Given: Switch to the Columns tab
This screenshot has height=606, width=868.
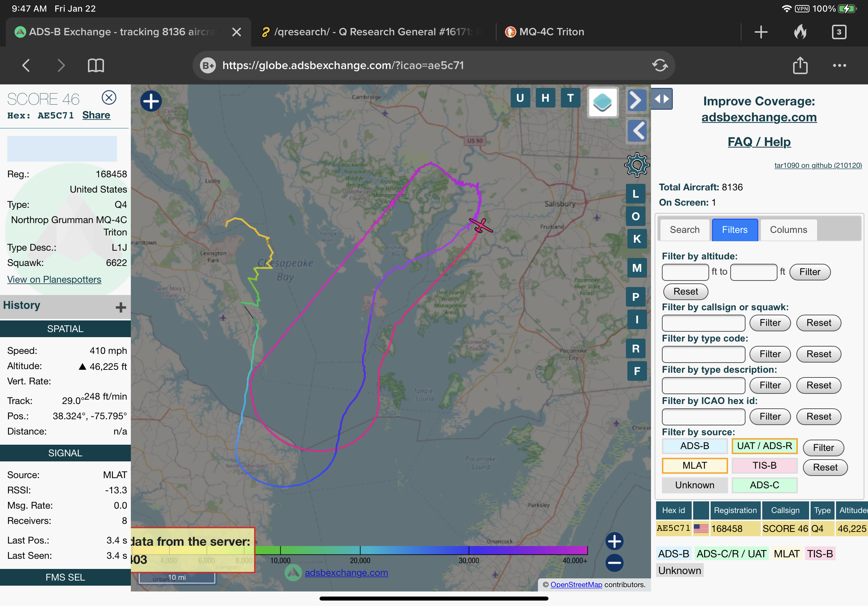Looking at the screenshot, I should click(x=788, y=230).
